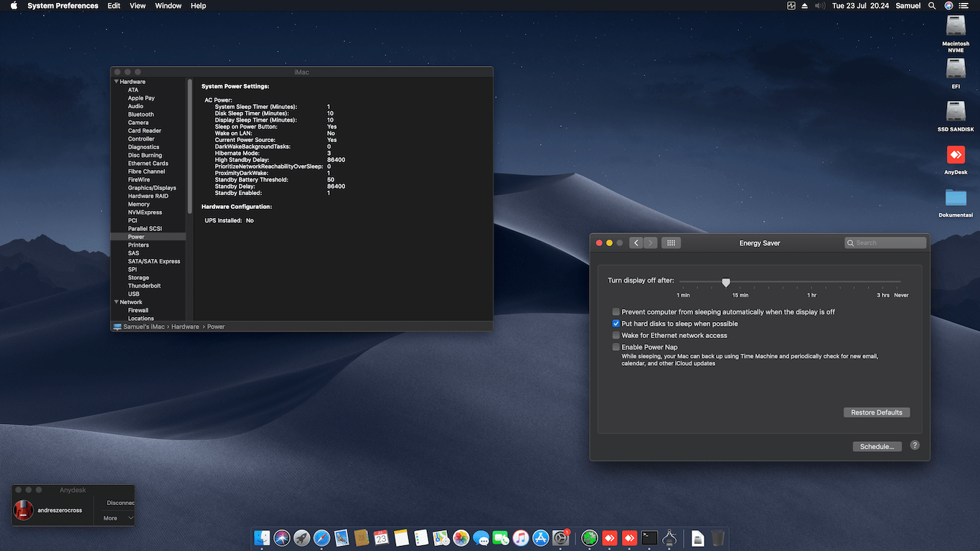Open the Energy Saver help question mark
Viewport: 980px width, 551px height.
tap(915, 446)
